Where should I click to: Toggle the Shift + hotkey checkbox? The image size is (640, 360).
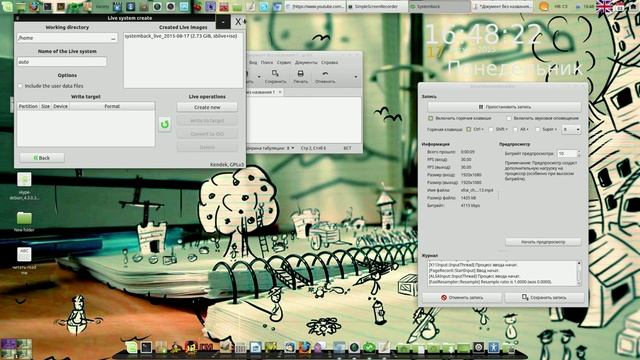pyautogui.click(x=491, y=129)
